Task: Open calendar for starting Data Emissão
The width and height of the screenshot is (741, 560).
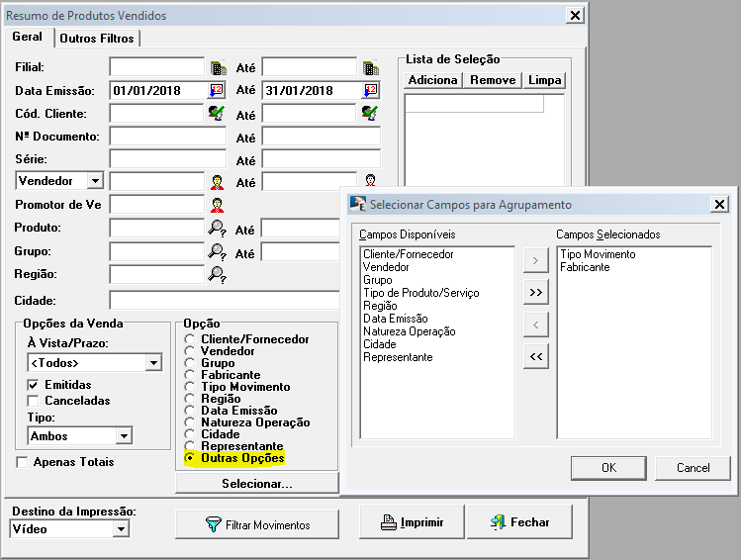Action: (217, 90)
